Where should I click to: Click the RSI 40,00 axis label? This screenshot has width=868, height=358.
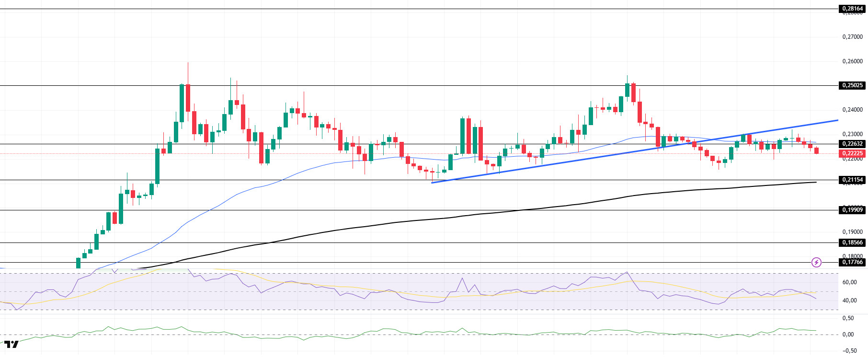pyautogui.click(x=849, y=300)
